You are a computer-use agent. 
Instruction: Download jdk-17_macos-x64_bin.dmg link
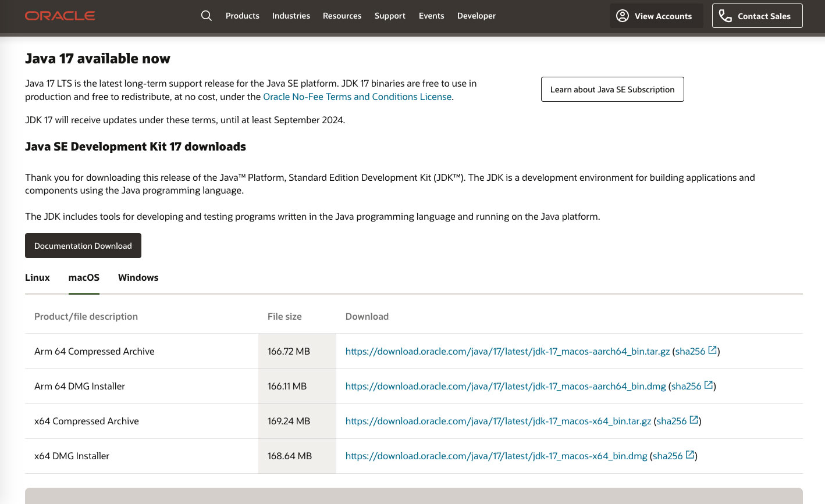pos(496,456)
